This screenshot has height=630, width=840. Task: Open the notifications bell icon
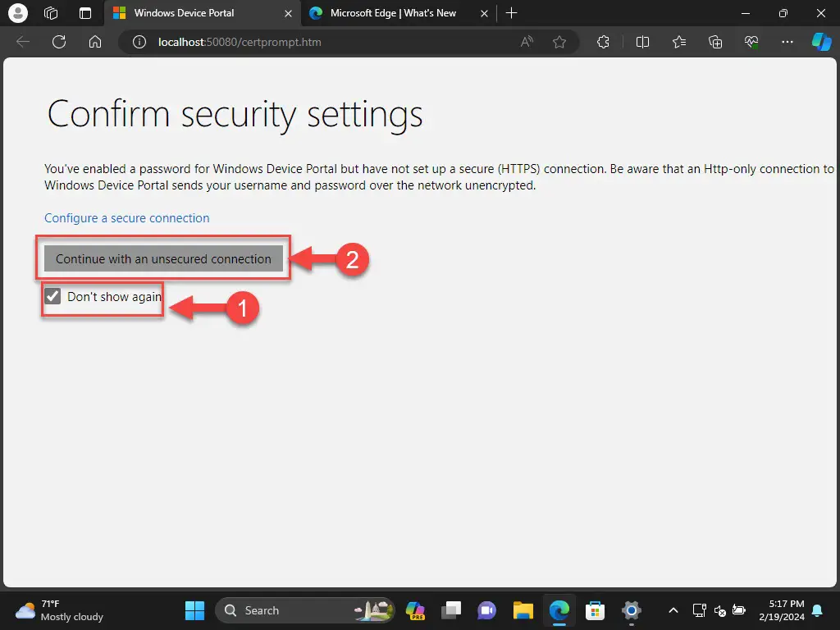tap(818, 610)
